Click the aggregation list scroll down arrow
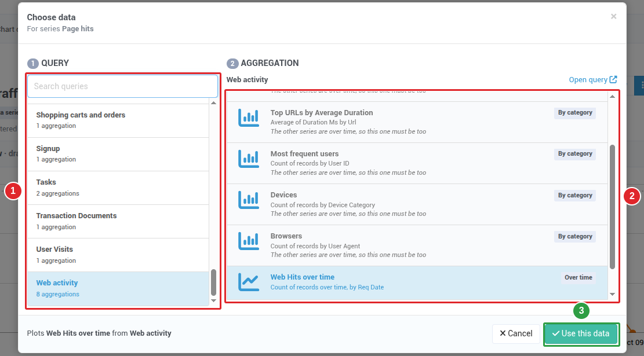Viewport: 644px width, 356px height. (612, 294)
